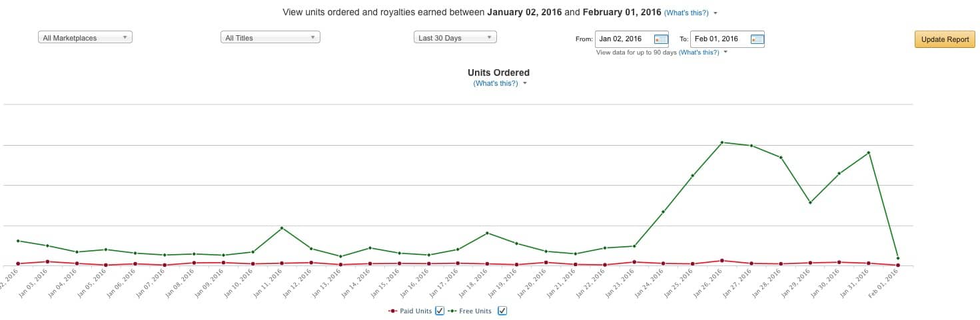
Task: Expand the arrow beside Units Ordered What's this
Action: [525, 84]
